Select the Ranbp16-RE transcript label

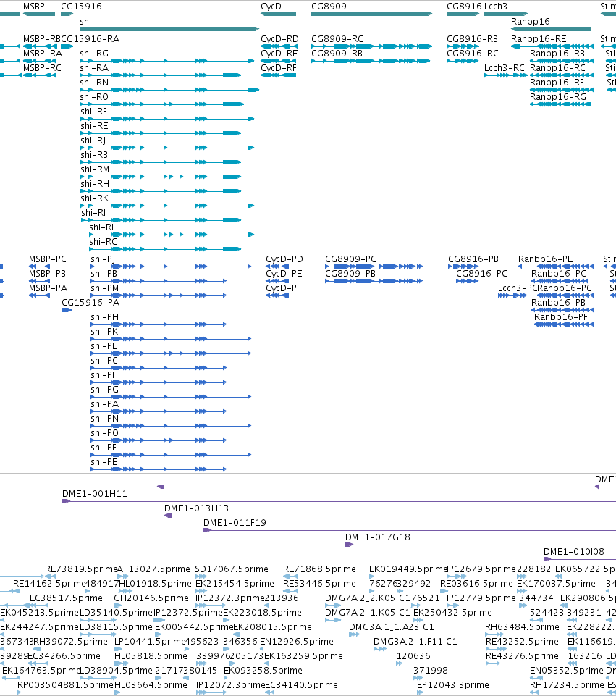click(539, 39)
